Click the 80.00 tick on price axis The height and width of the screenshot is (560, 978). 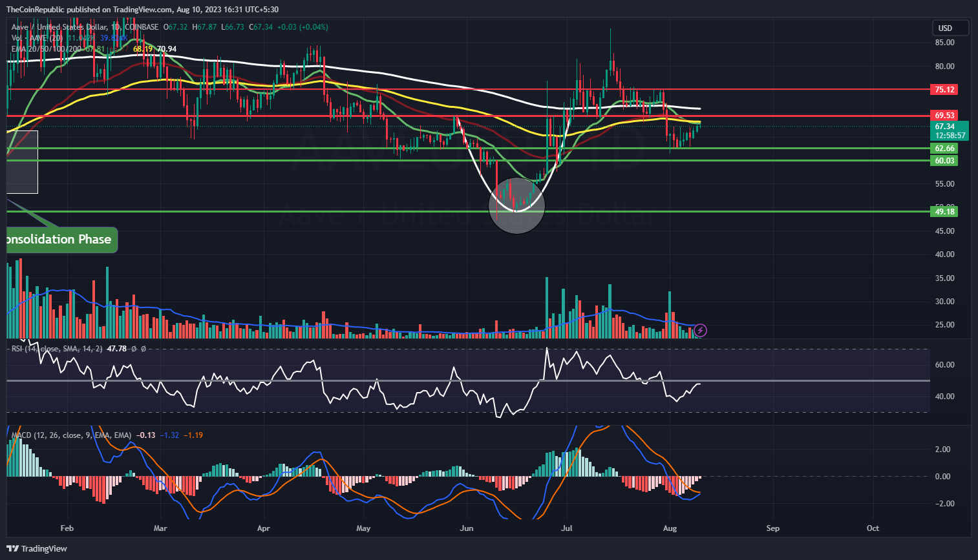tap(945, 66)
